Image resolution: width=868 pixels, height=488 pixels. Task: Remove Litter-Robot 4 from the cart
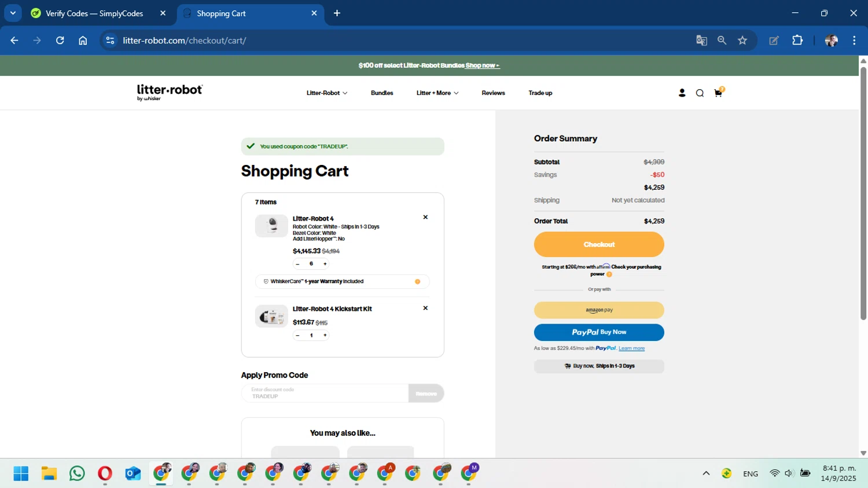425,217
